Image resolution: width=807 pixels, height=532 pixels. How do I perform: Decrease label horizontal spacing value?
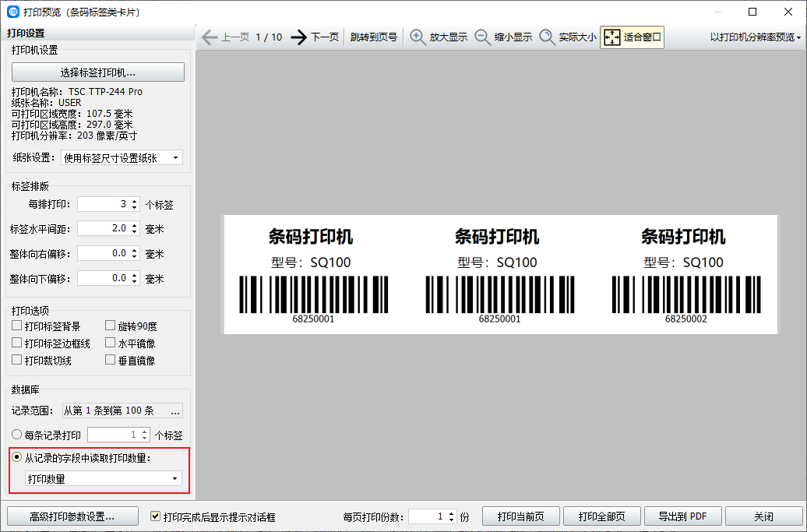134,232
